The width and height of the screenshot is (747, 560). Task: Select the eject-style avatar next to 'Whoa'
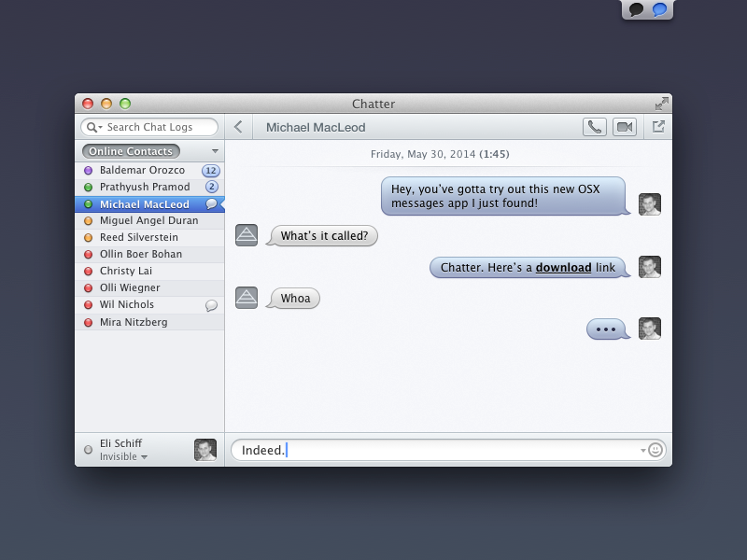pos(247,298)
